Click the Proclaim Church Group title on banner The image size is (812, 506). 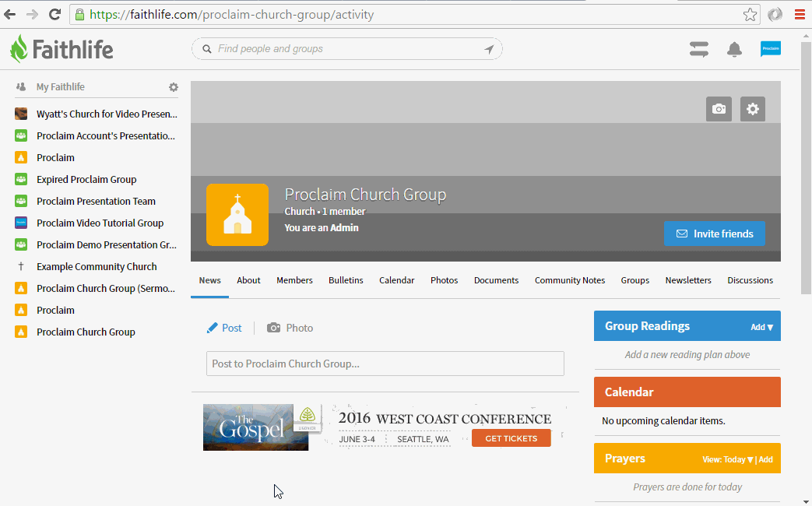click(x=365, y=194)
